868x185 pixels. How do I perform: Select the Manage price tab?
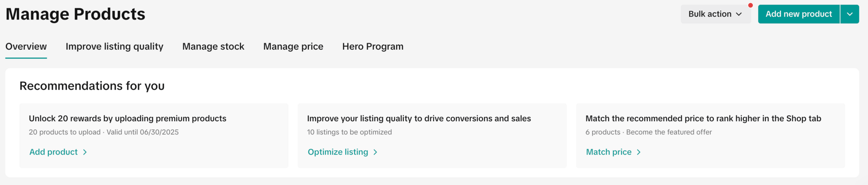293,47
